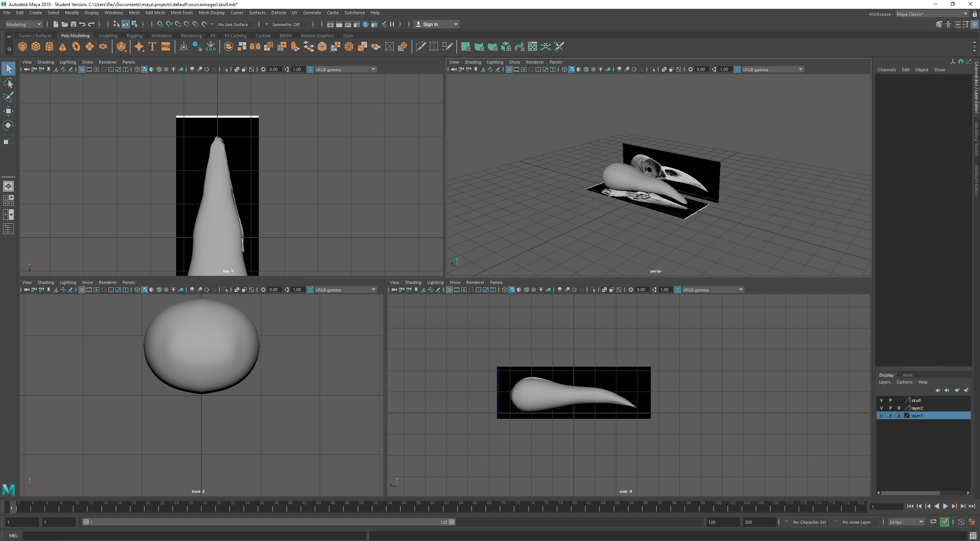Click the skull layer color swatch
The image size is (980, 541).
click(x=907, y=400)
